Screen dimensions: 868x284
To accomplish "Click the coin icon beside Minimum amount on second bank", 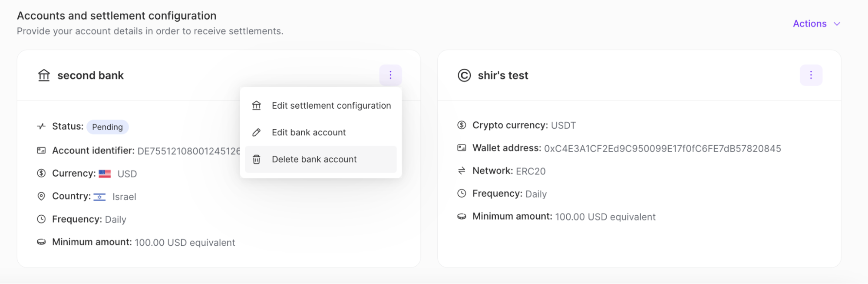I will click(41, 242).
